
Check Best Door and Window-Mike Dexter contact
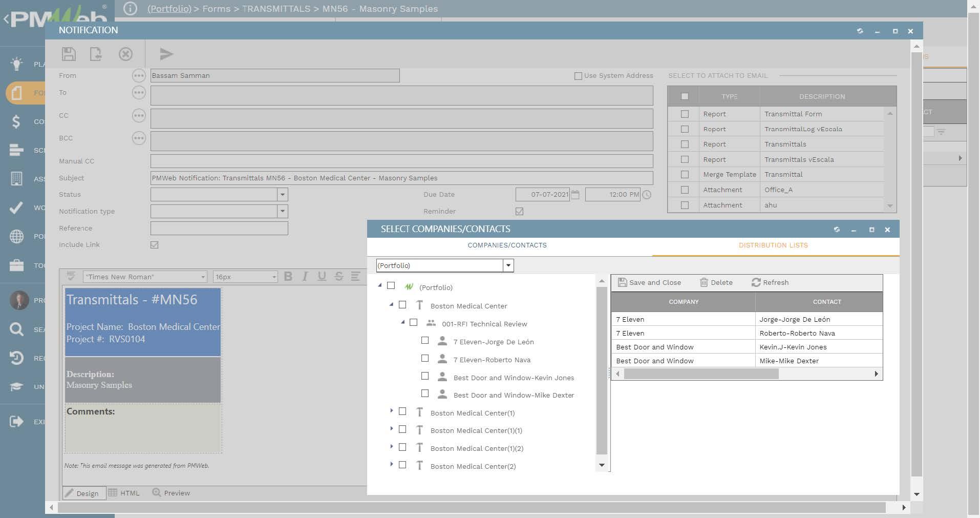[x=424, y=393]
